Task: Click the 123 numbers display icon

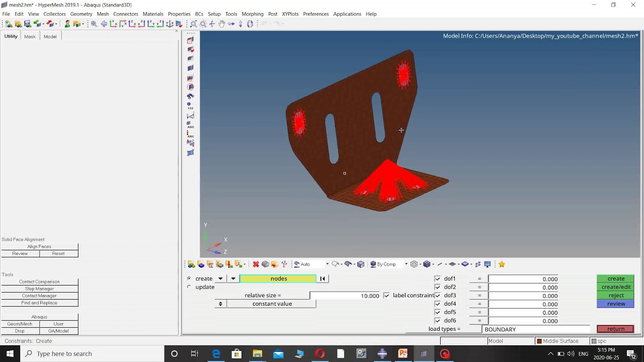Action: click(x=190, y=106)
